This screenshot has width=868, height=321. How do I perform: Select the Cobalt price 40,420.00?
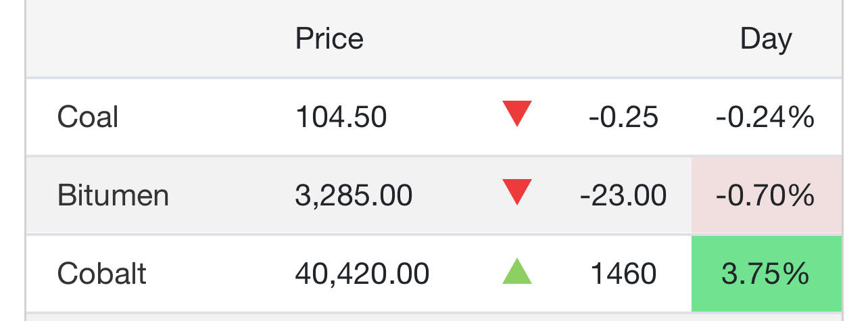pos(362,274)
